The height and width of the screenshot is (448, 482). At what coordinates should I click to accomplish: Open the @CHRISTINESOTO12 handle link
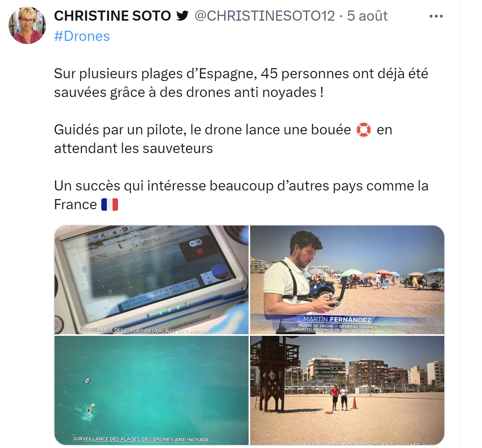(265, 16)
